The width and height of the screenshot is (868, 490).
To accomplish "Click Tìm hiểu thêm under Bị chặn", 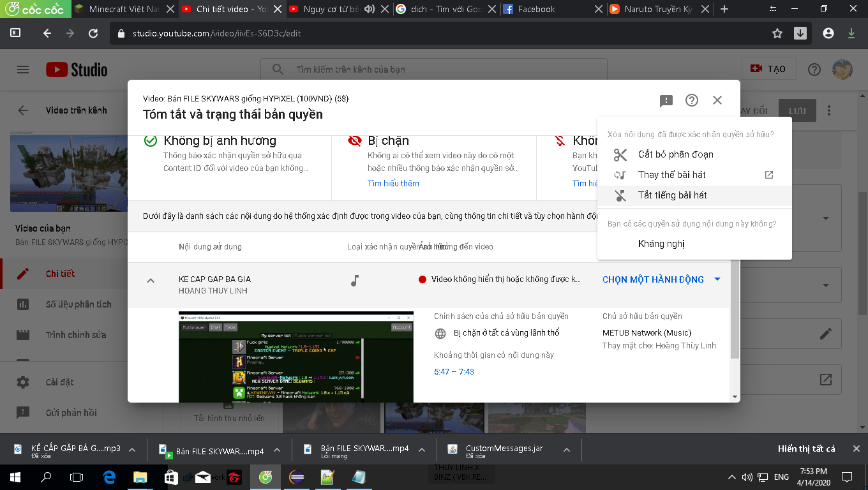I will [x=393, y=183].
